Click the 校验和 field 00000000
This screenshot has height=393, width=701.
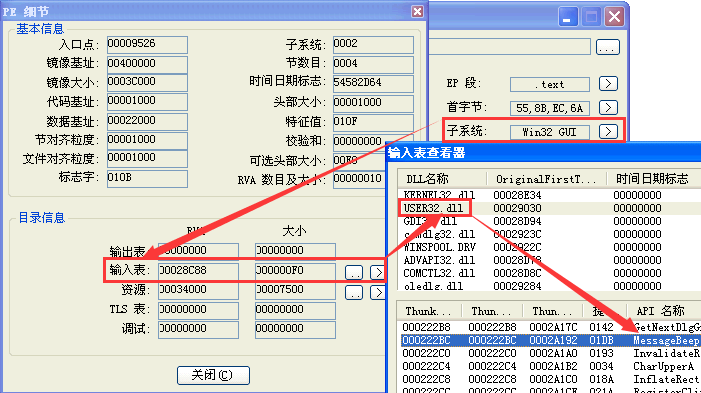373,142
